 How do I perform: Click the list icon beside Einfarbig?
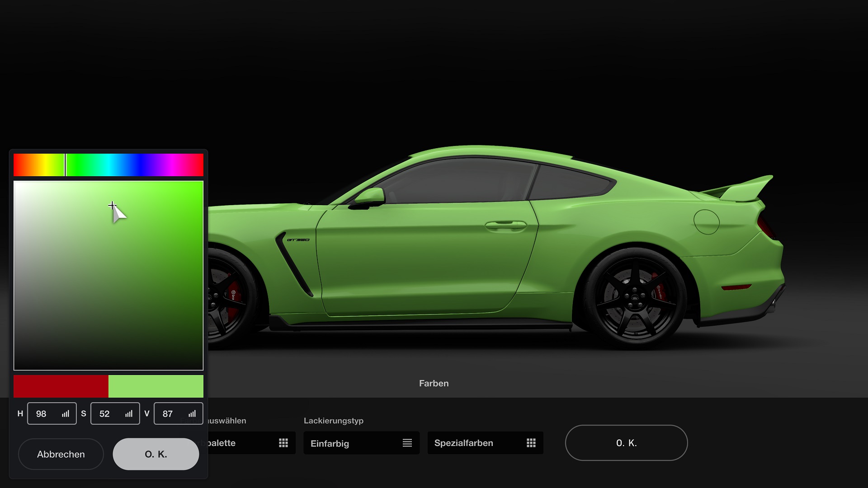pyautogui.click(x=408, y=443)
